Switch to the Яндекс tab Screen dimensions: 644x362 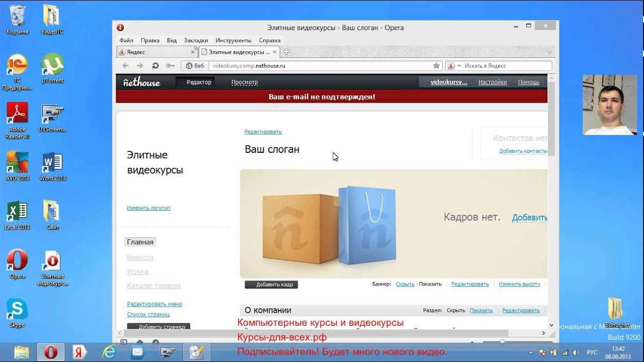[156, 52]
